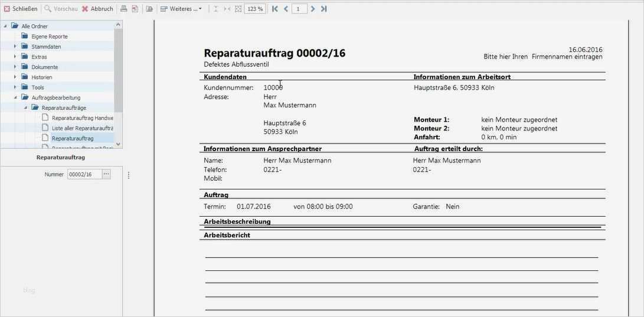The image size is (644, 317).
Task: Click the Abbruch cancel button
Action: pos(97,9)
